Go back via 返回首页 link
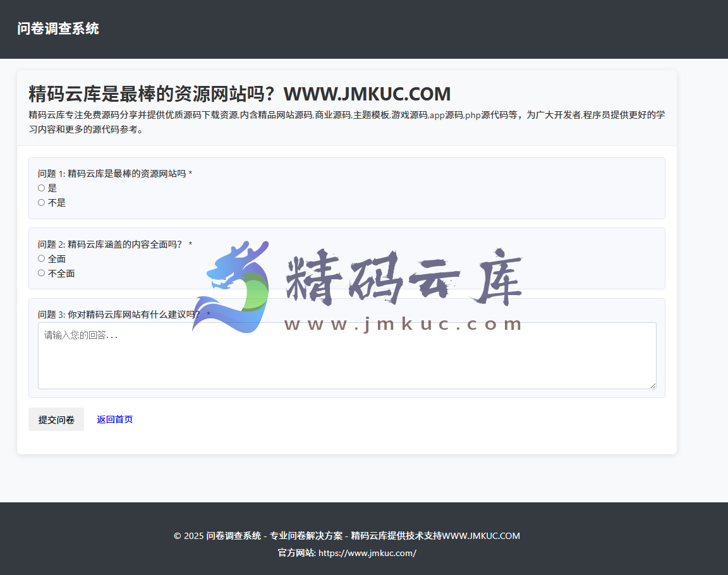 pos(114,420)
